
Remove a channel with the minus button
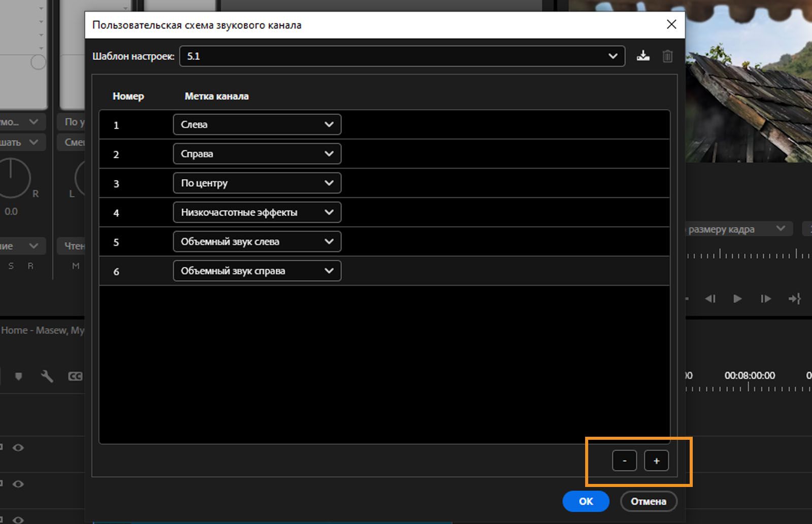[624, 461]
